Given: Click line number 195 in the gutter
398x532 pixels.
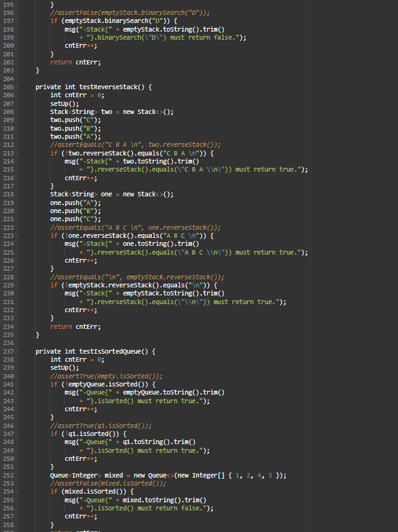Looking at the screenshot, I should click(x=9, y=5).
